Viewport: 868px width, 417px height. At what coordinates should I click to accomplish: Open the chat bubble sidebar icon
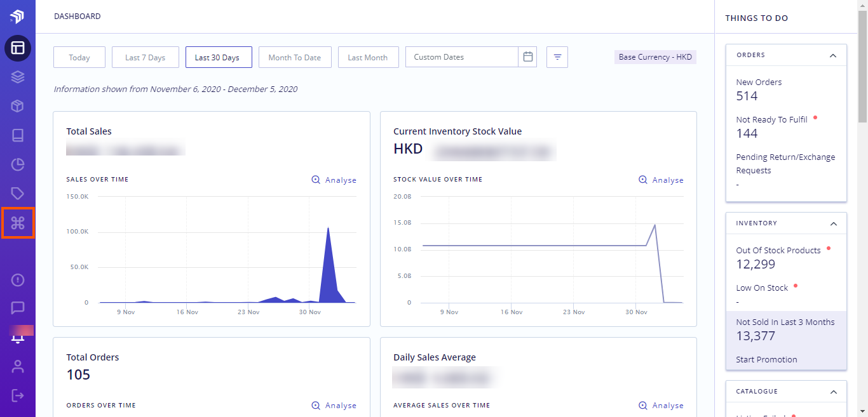coord(18,308)
